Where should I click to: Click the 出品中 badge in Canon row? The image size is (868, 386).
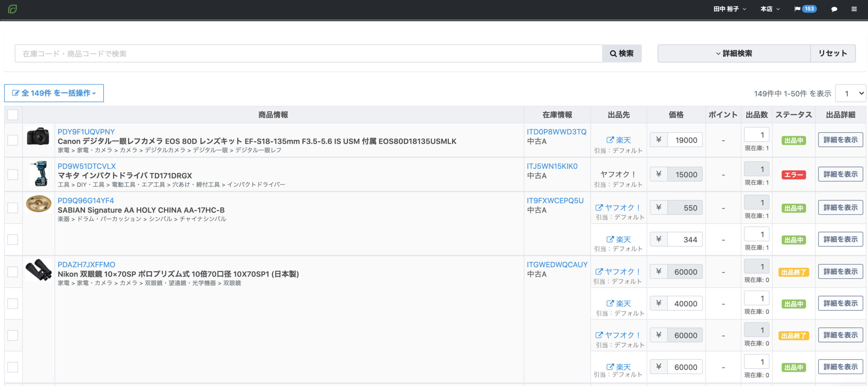pyautogui.click(x=794, y=140)
